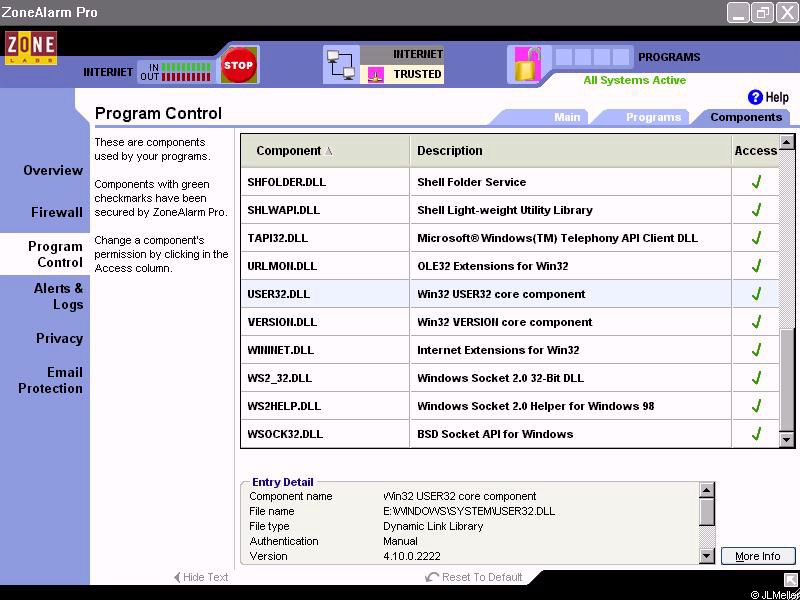The image size is (800, 600).
Task: Hit the red STOP button
Action: click(x=238, y=65)
